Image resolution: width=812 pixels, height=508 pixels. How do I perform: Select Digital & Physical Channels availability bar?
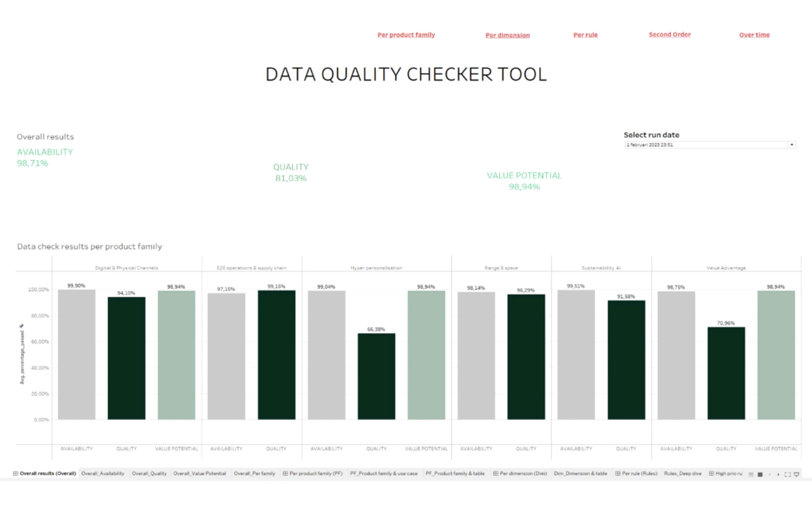[77, 355]
